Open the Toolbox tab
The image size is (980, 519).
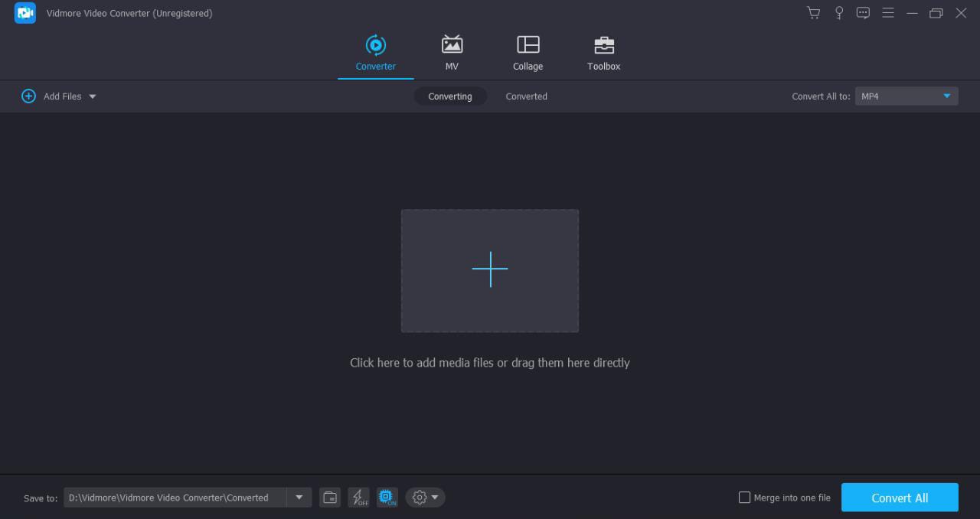click(603, 54)
